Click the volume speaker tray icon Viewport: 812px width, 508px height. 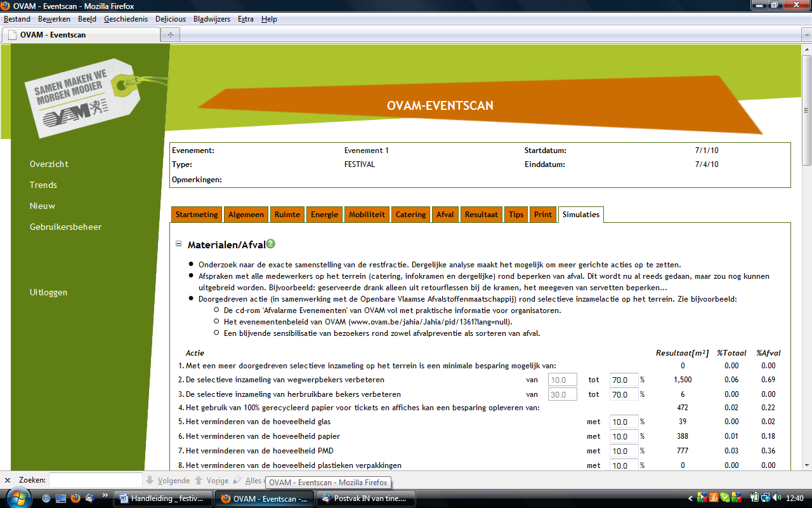tap(777, 498)
